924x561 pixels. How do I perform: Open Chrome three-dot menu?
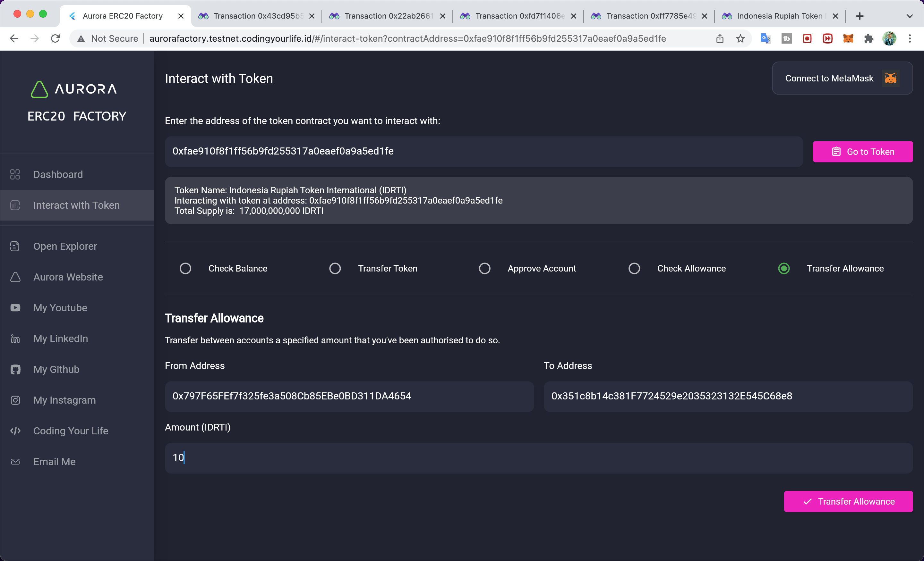910,38
